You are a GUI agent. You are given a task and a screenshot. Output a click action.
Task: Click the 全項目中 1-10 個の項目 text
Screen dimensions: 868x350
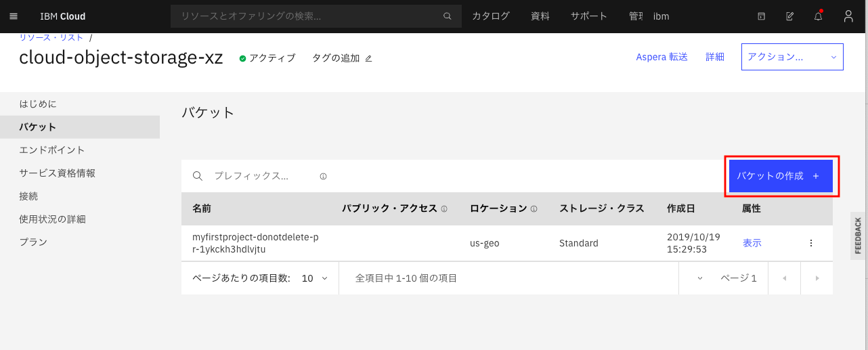tap(406, 278)
